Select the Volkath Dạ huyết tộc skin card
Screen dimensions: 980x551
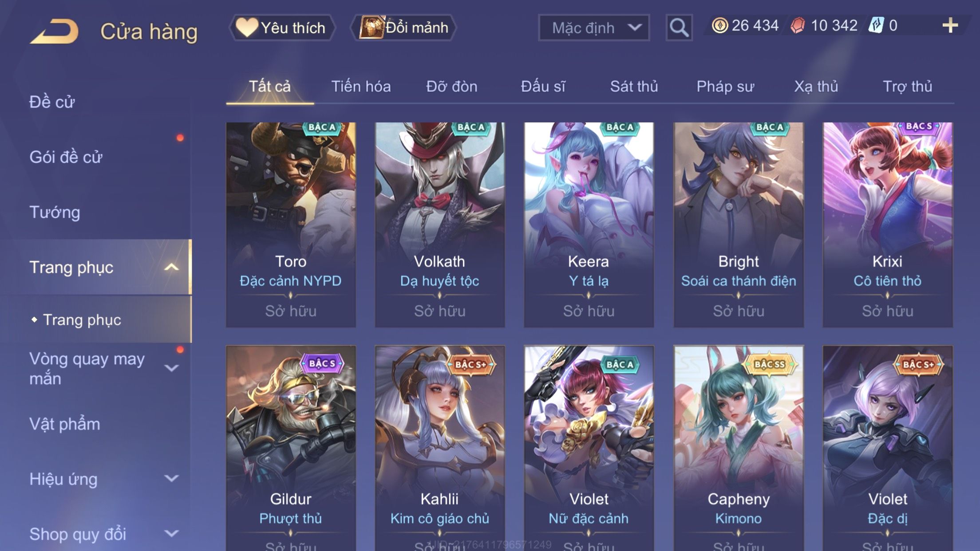pos(439,225)
